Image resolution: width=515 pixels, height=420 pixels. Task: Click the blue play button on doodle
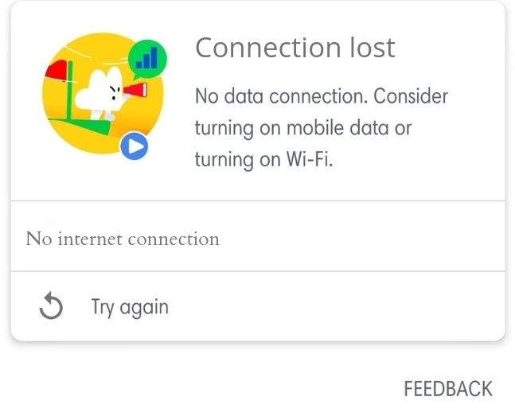[x=134, y=146]
